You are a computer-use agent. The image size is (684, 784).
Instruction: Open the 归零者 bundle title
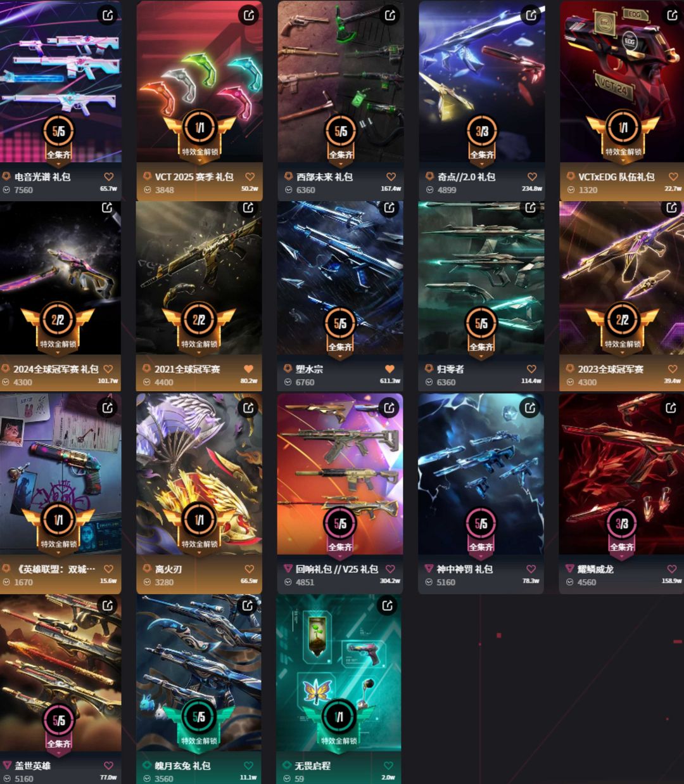[x=450, y=369]
